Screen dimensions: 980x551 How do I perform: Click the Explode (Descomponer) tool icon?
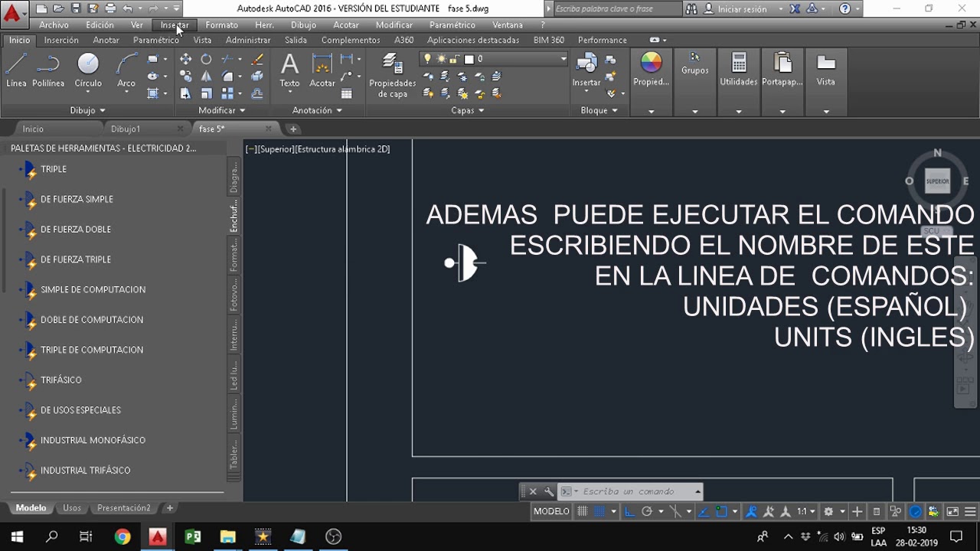pos(257,76)
